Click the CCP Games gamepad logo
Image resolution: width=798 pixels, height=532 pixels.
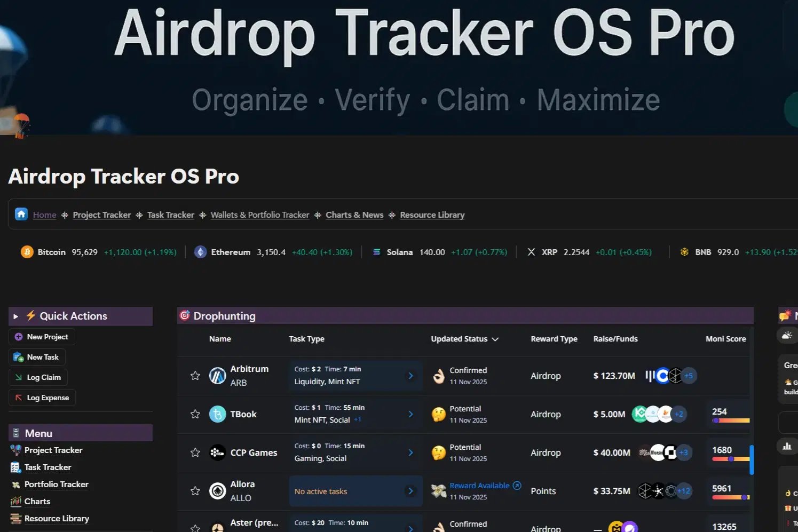[217, 452]
